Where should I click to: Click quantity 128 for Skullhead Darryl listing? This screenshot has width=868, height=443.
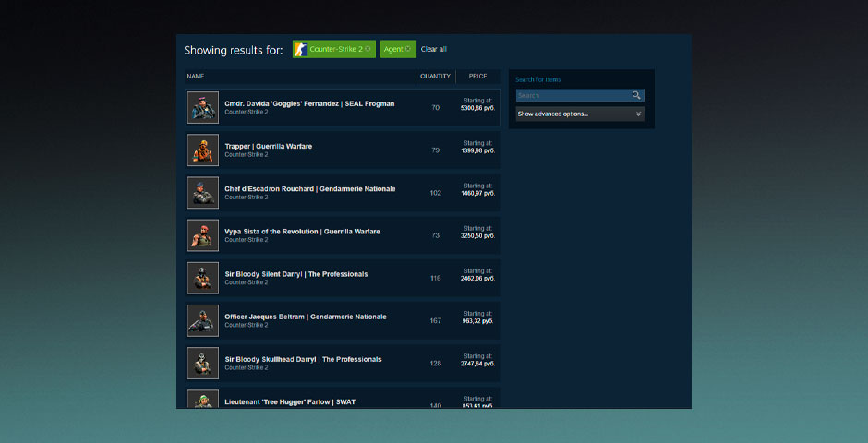click(x=435, y=364)
